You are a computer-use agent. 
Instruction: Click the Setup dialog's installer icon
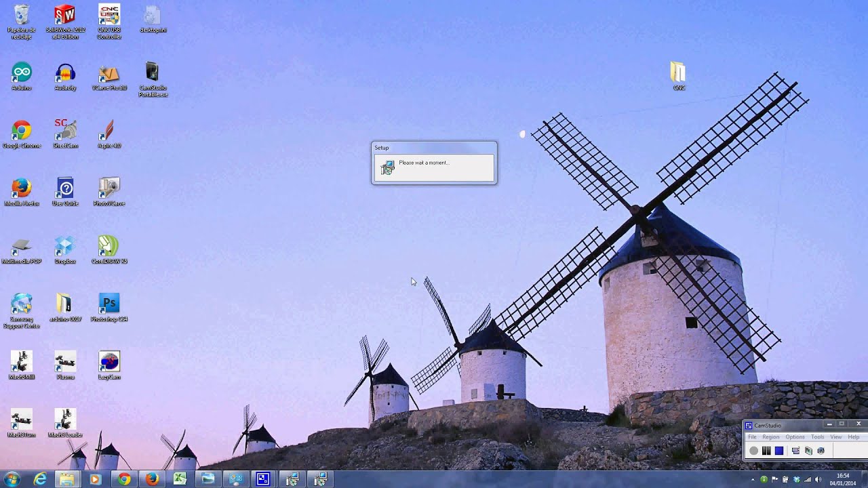point(387,167)
